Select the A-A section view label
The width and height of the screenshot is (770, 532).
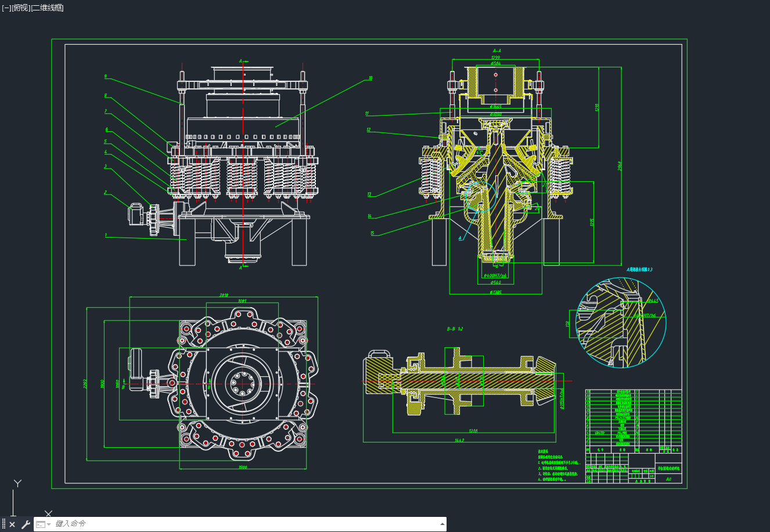coord(496,51)
